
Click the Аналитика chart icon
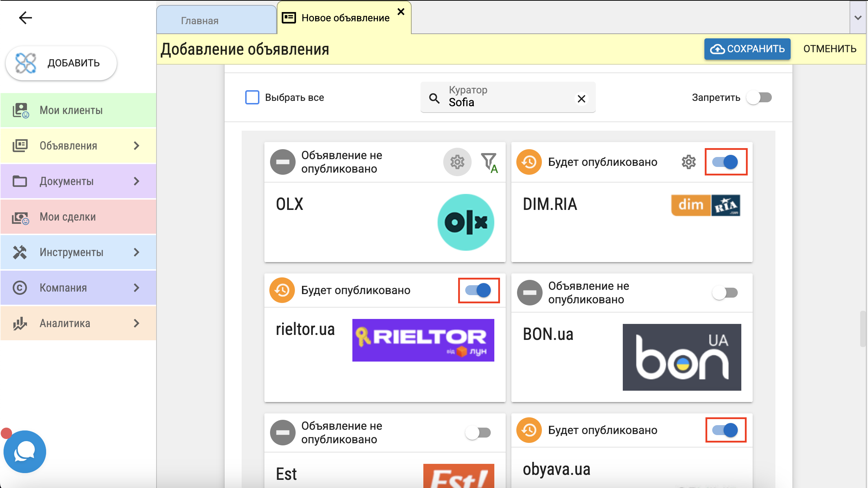(20, 323)
